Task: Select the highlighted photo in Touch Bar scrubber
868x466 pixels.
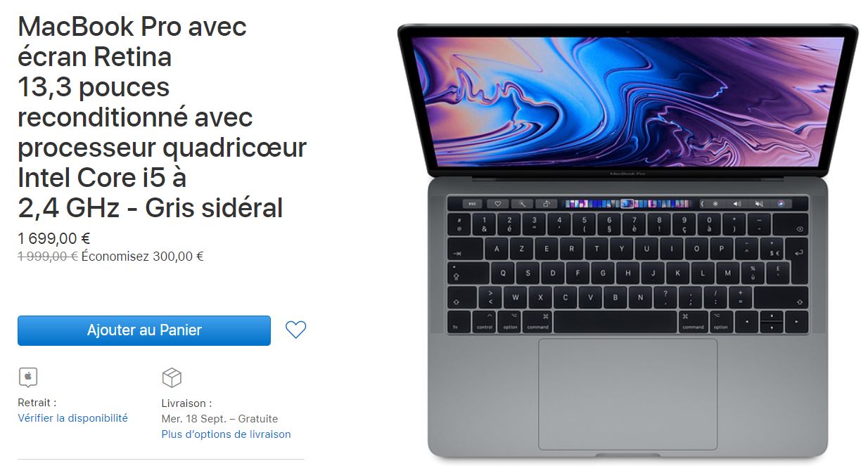Action: 627,204
